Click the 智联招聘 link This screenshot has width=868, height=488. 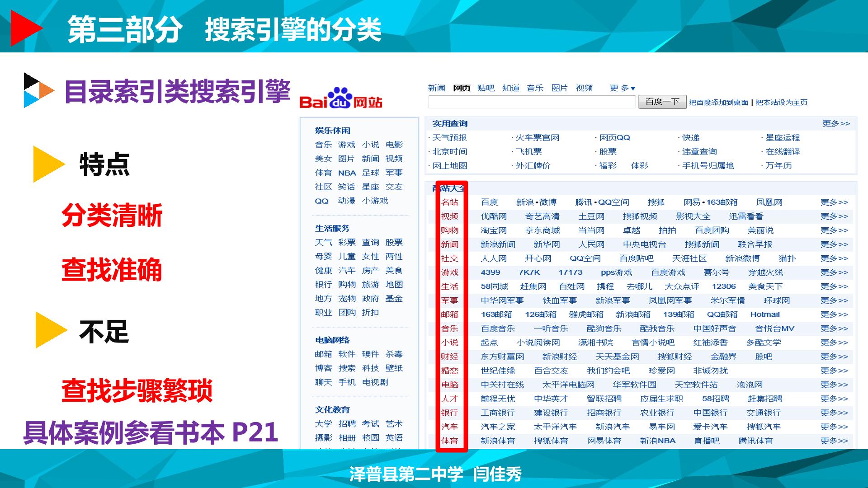coord(604,399)
